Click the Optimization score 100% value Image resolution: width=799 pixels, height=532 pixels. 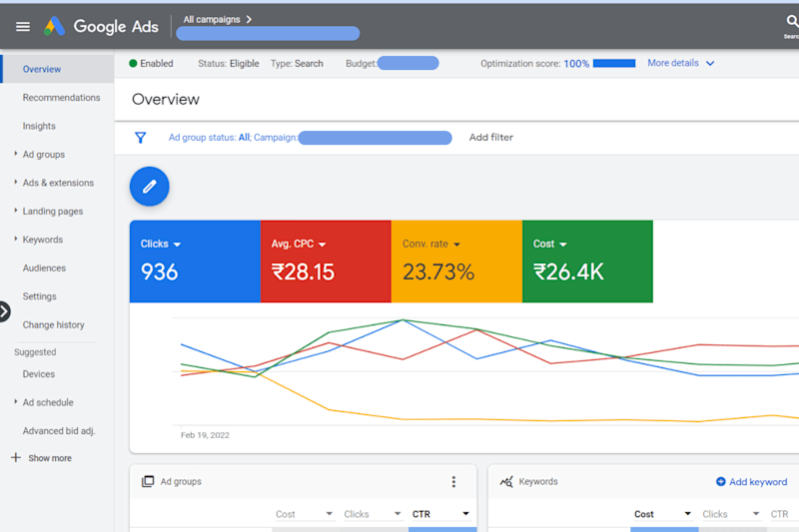click(576, 64)
